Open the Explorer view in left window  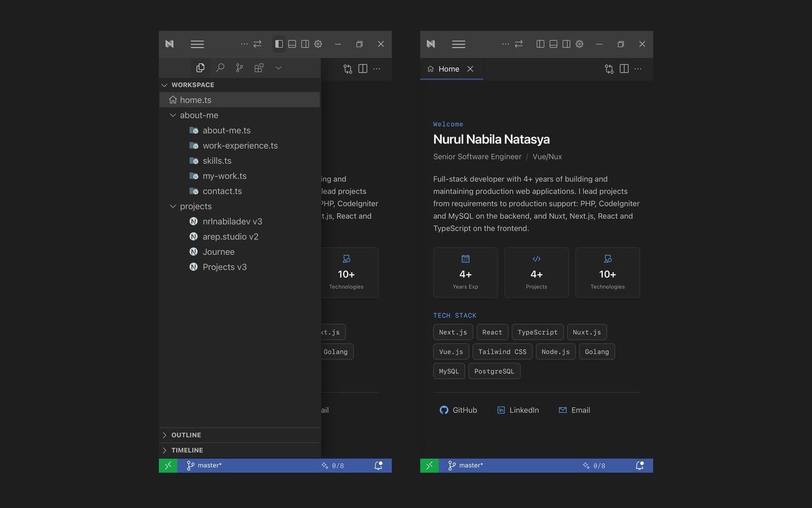[200, 68]
